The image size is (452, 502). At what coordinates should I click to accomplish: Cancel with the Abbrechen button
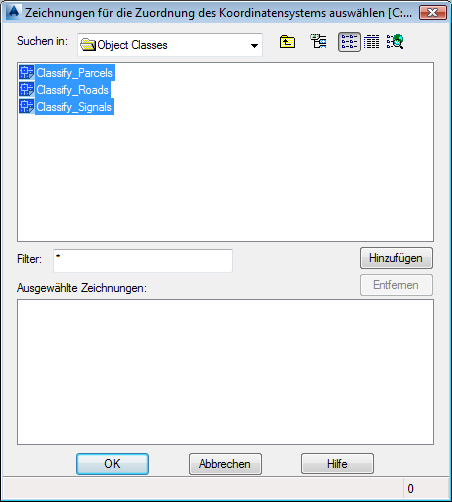click(x=225, y=464)
